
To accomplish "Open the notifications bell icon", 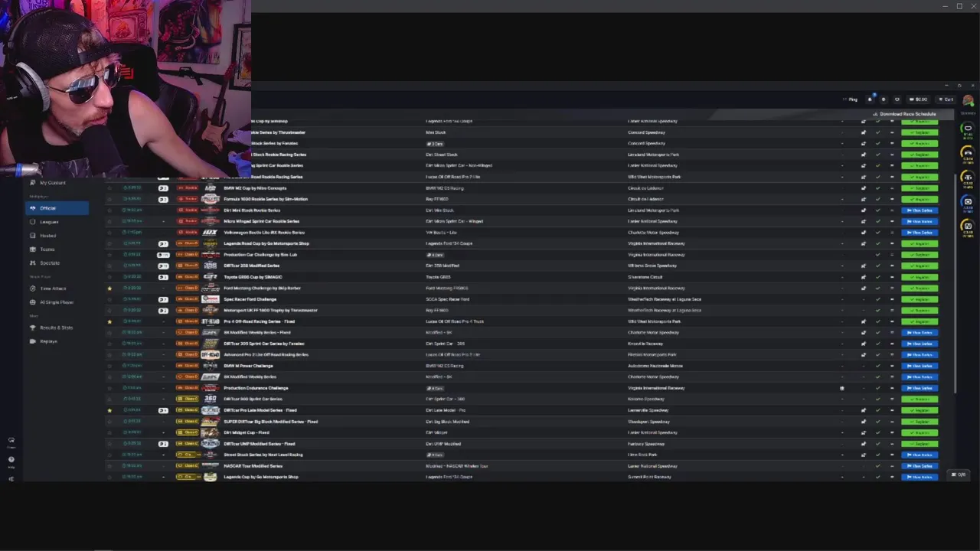I will click(x=870, y=99).
